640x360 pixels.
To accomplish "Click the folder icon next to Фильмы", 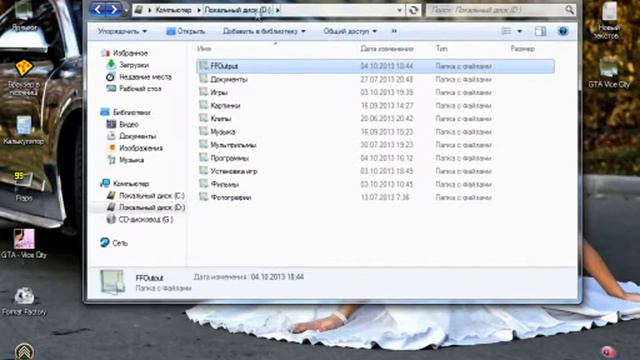I will pos(204,184).
